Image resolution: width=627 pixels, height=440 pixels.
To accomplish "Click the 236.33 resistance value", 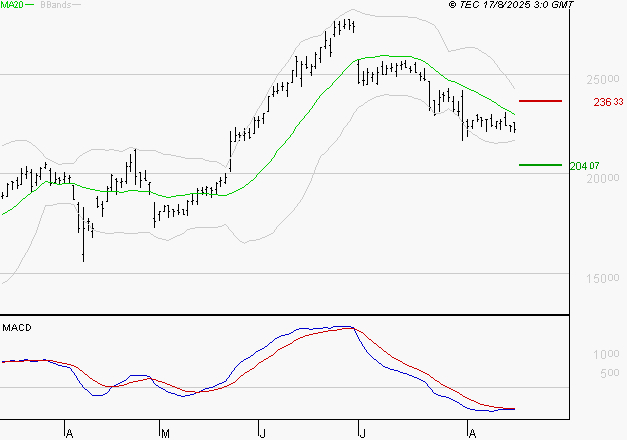I will pos(608,102).
